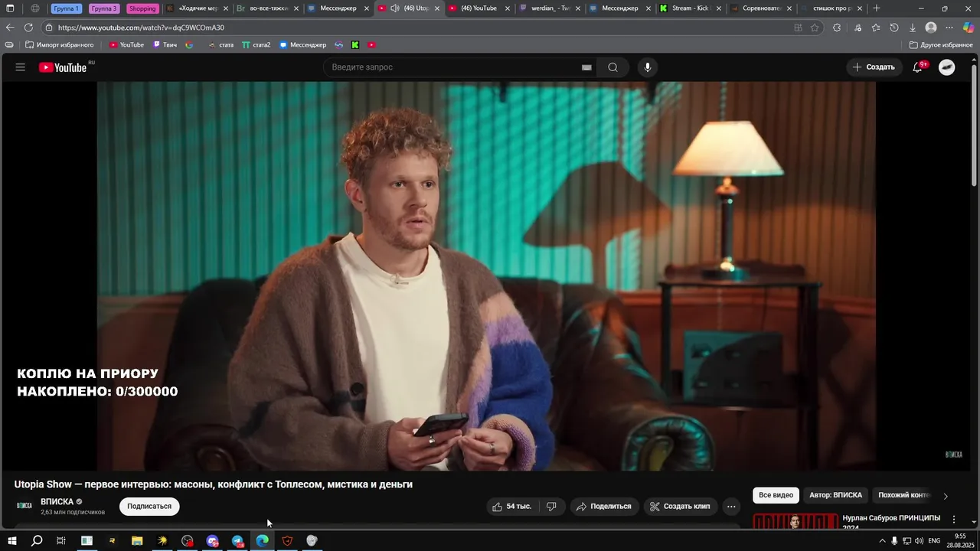The width and height of the screenshot is (980, 551).
Task: Expand the Группа 3 tab group
Action: pyautogui.click(x=104, y=8)
